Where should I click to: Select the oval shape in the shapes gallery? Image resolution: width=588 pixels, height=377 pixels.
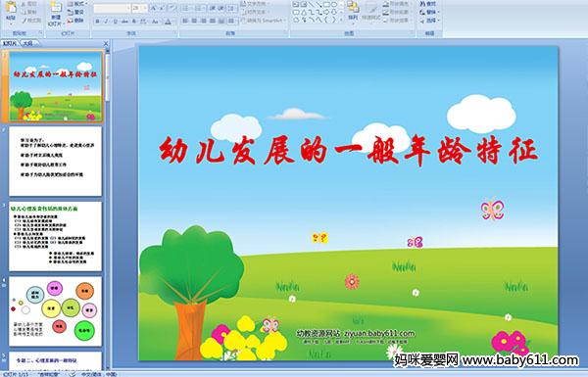[334, 5]
